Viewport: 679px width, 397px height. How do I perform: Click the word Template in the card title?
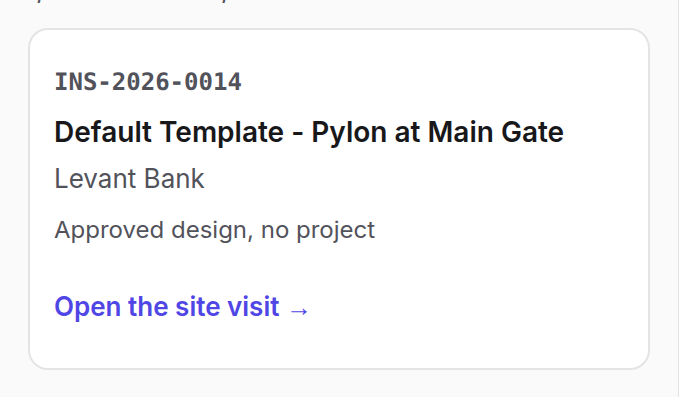tap(222, 133)
